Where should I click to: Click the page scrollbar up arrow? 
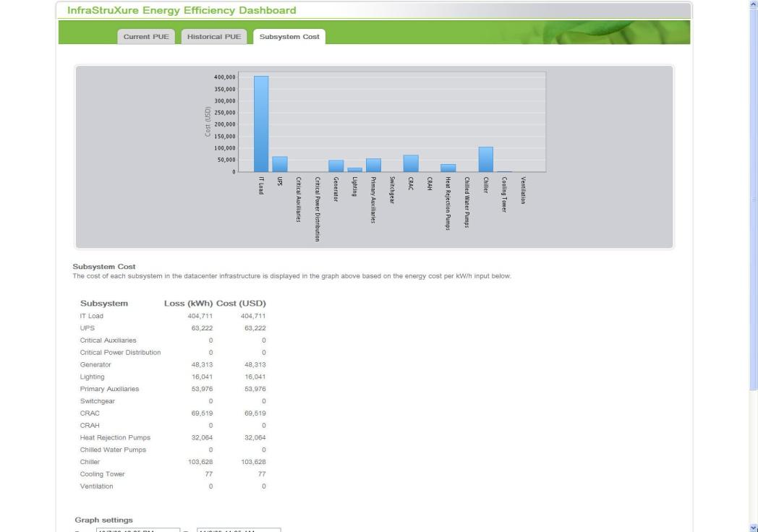[753, 4]
